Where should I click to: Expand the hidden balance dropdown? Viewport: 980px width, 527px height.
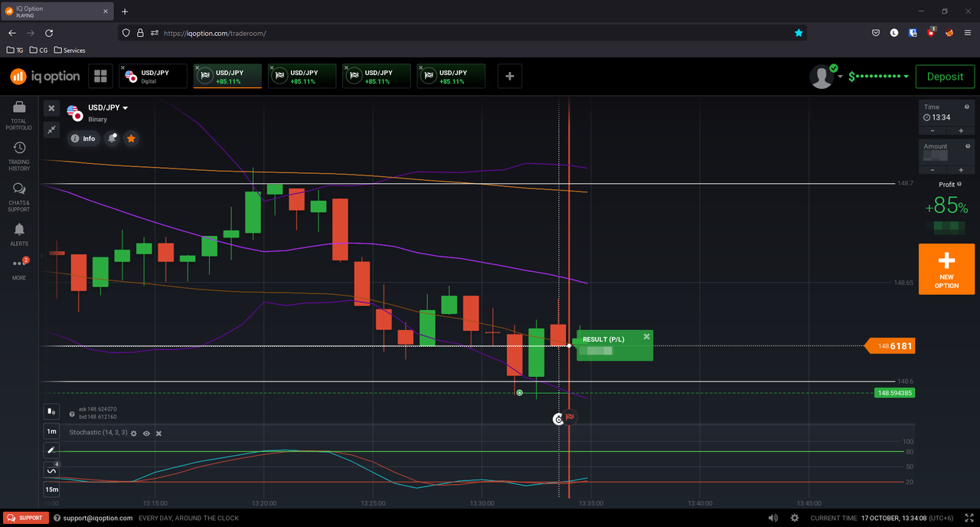tap(879, 77)
